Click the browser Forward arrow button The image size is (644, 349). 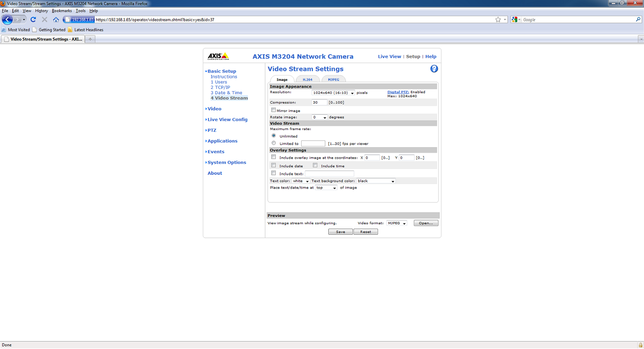click(18, 19)
